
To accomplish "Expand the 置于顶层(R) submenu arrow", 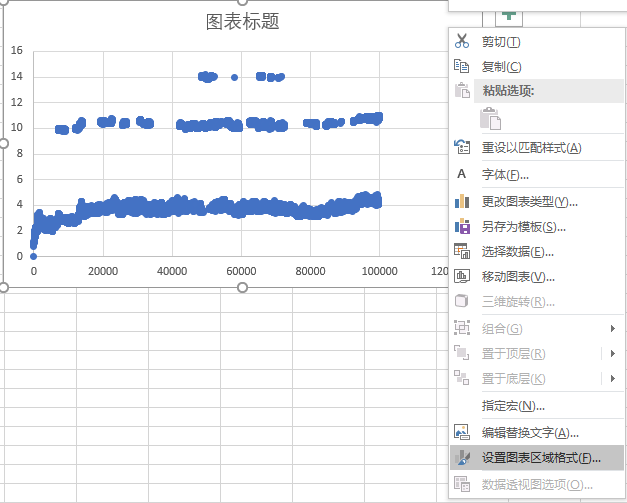I will click(x=613, y=353).
